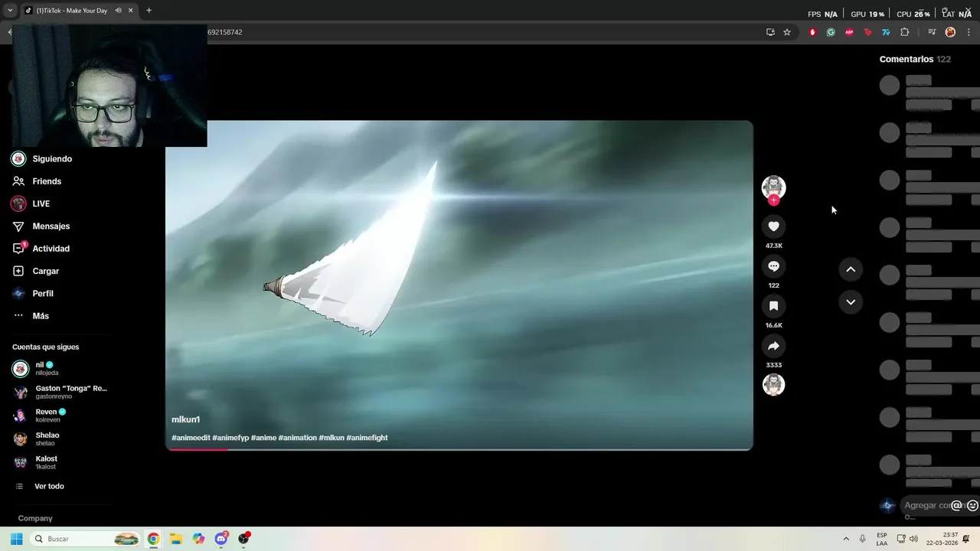980x551 pixels.
Task: Open the creator avatar beside the video
Action: (773, 187)
